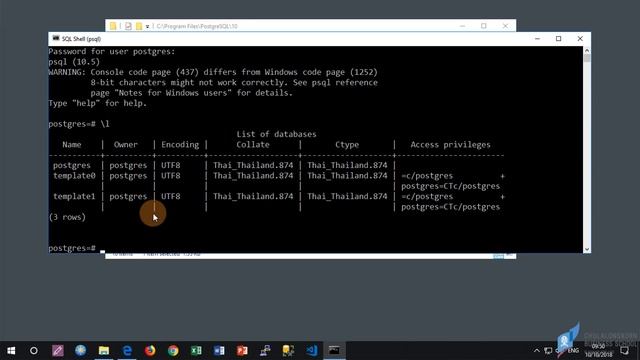
Task: Click the 'List of databases' heading
Action: tap(276, 134)
